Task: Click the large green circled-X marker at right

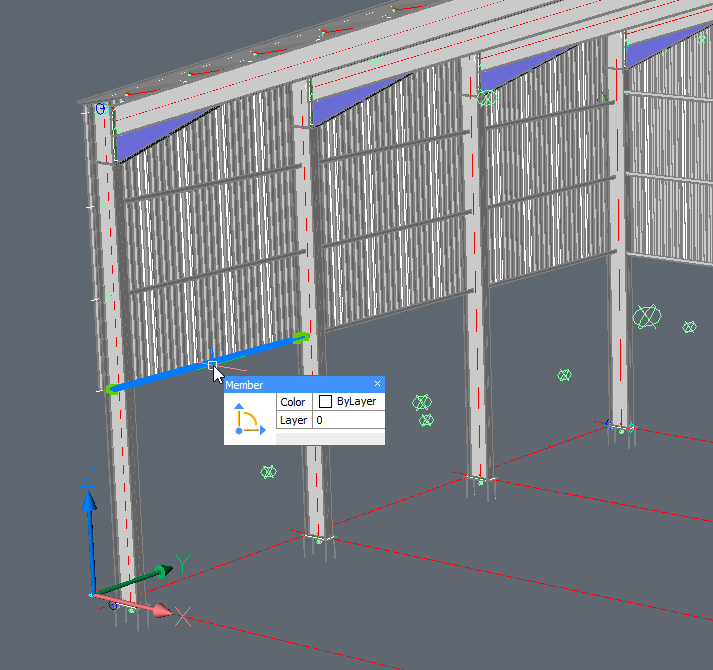Action: click(x=647, y=317)
